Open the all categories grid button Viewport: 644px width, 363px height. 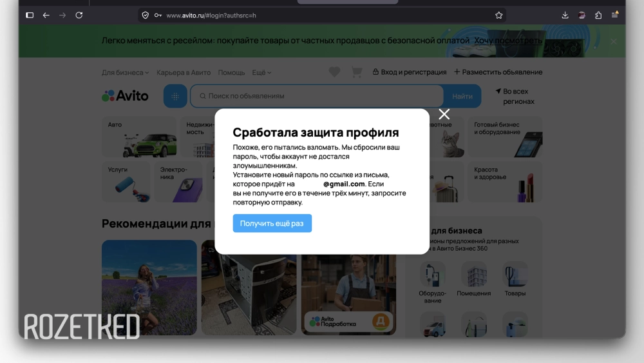coord(175,96)
